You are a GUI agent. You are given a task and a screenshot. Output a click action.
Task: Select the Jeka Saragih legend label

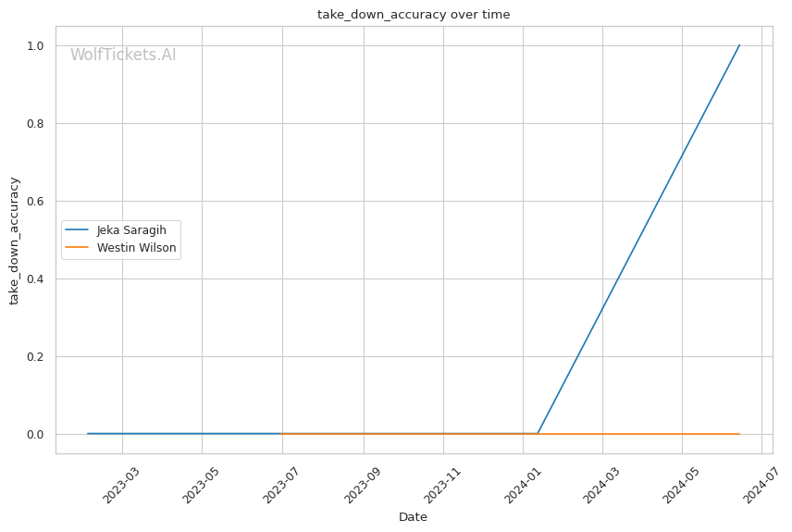(x=131, y=230)
